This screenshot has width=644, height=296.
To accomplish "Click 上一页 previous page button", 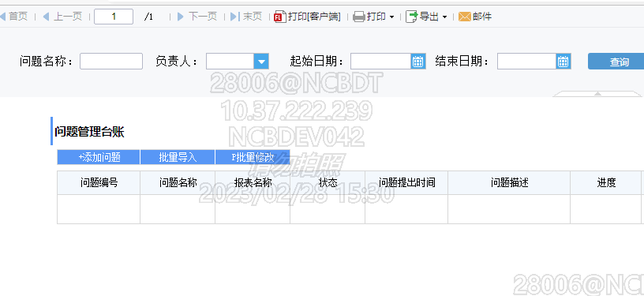I will point(62,17).
